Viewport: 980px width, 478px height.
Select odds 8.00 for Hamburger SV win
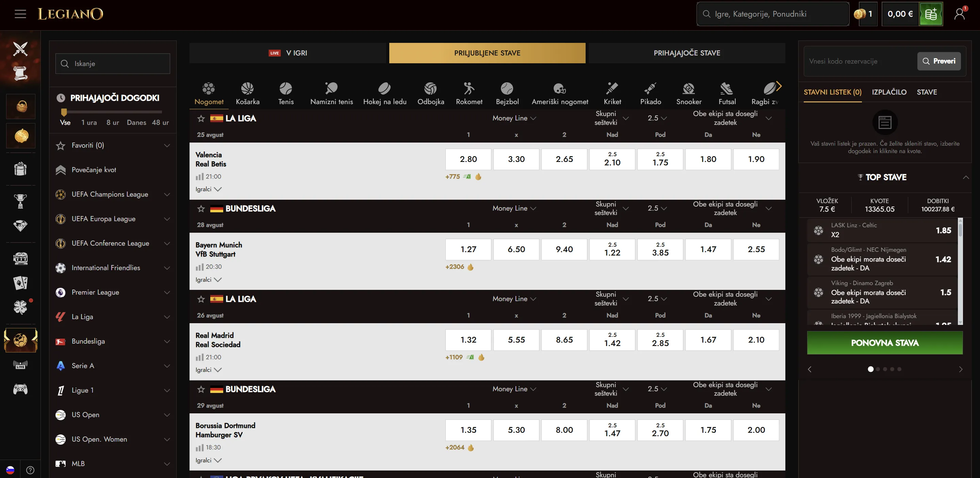(x=564, y=430)
